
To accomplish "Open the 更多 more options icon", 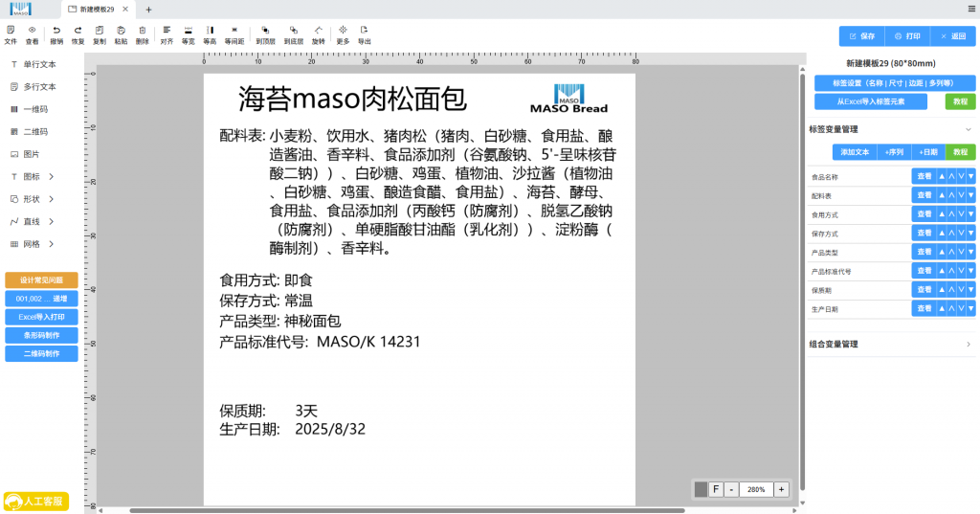I will [x=344, y=35].
